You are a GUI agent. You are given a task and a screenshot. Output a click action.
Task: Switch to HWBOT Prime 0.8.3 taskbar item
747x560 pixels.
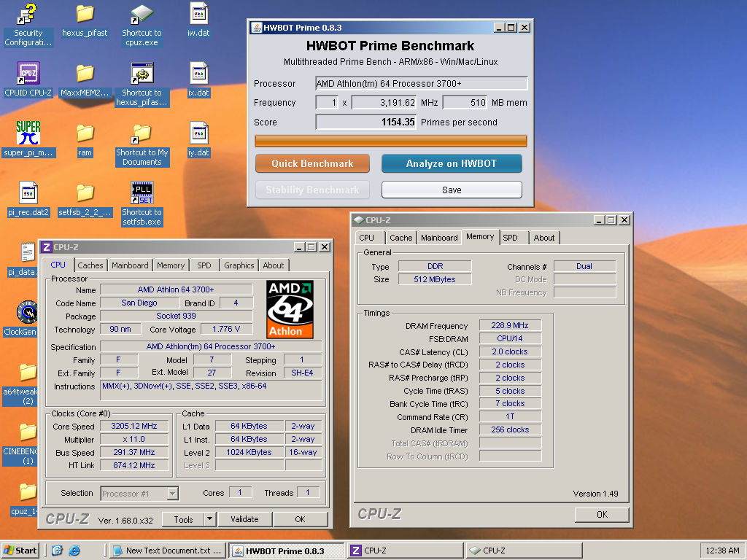pyautogui.click(x=287, y=551)
